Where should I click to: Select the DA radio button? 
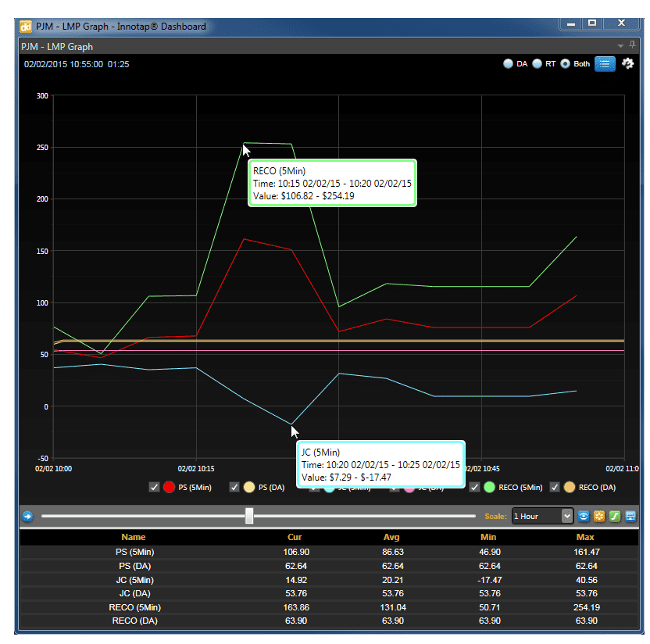(x=508, y=64)
